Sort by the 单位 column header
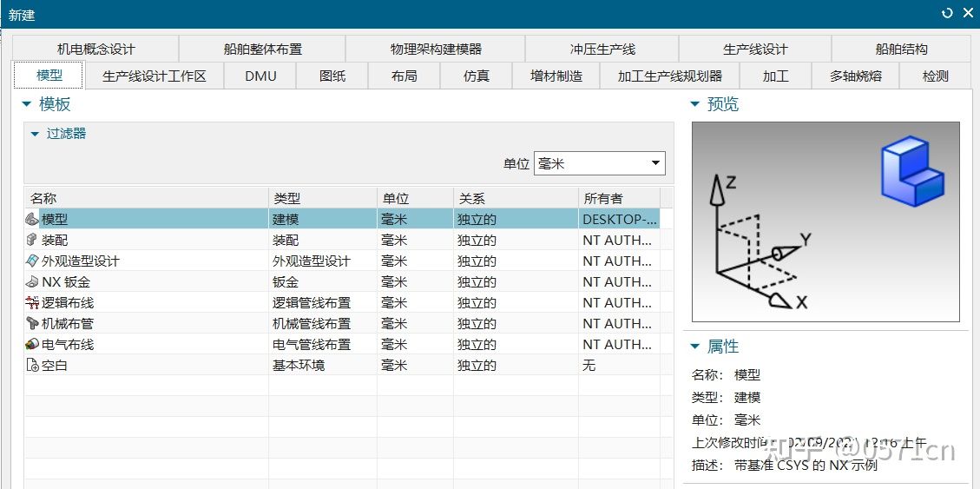The height and width of the screenshot is (489, 980). (415, 198)
